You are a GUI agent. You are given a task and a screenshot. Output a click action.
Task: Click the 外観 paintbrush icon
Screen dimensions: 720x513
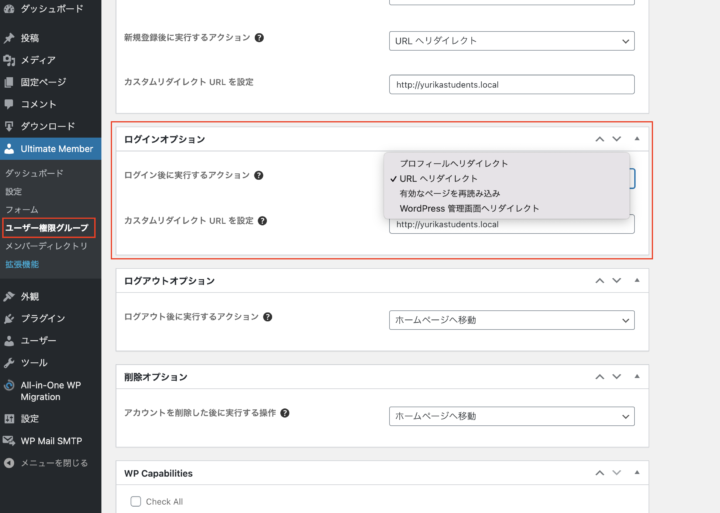click(9, 297)
